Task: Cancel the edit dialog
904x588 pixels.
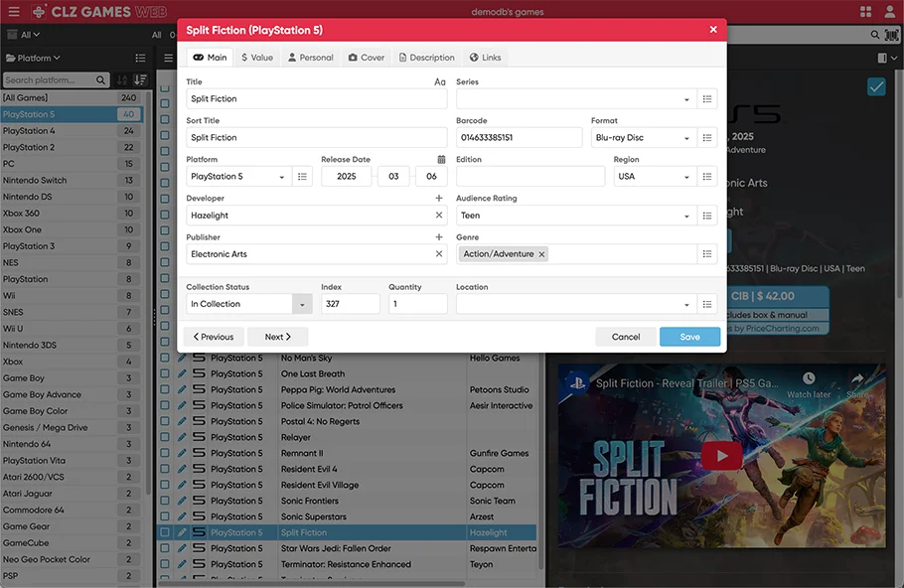Action: (626, 337)
